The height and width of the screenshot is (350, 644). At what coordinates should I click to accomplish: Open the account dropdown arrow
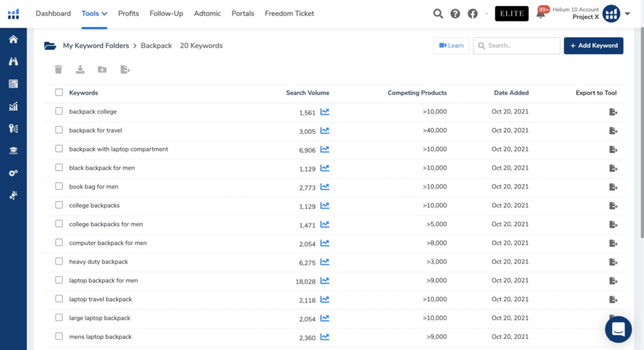(x=627, y=14)
